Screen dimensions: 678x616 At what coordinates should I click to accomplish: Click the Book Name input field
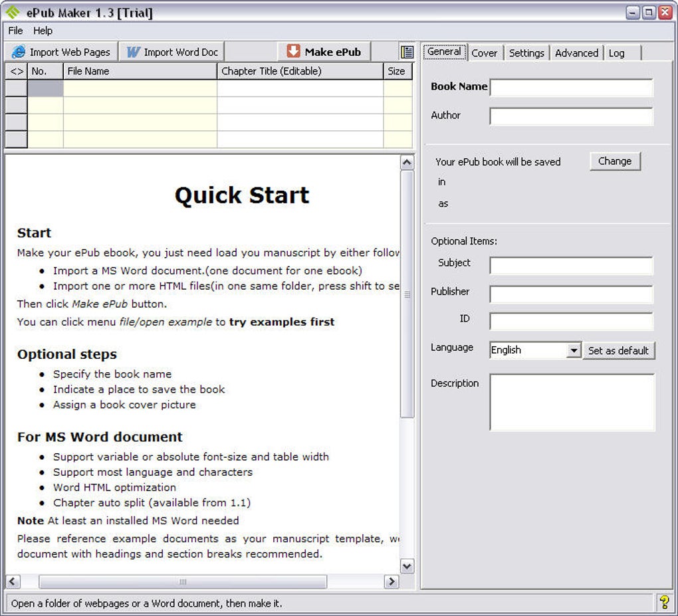coord(571,88)
